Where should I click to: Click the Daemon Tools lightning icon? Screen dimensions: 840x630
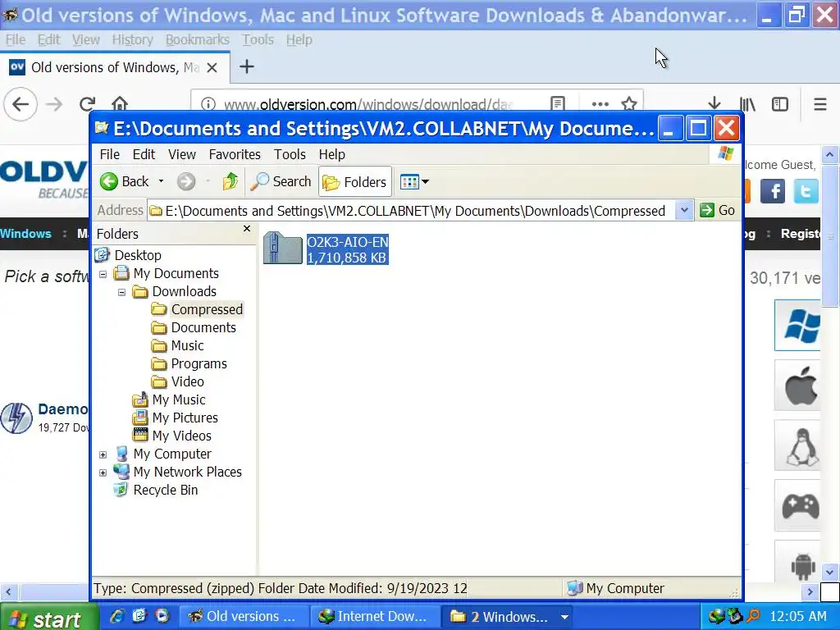[16, 418]
